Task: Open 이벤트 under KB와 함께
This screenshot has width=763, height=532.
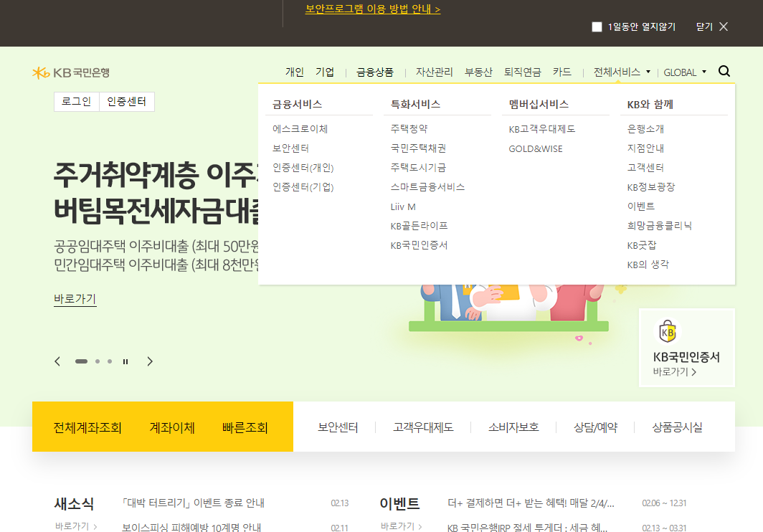Action: (641, 206)
